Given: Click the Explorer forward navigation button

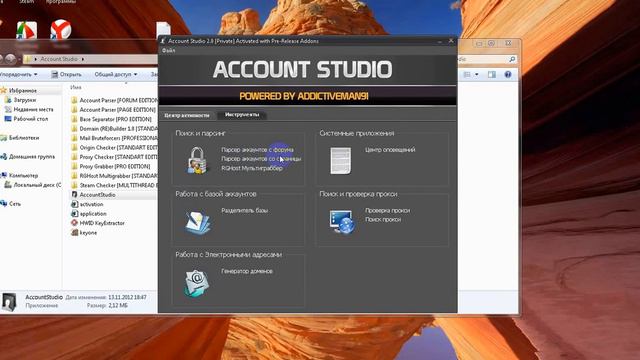Looking at the screenshot, I should (x=11, y=59).
